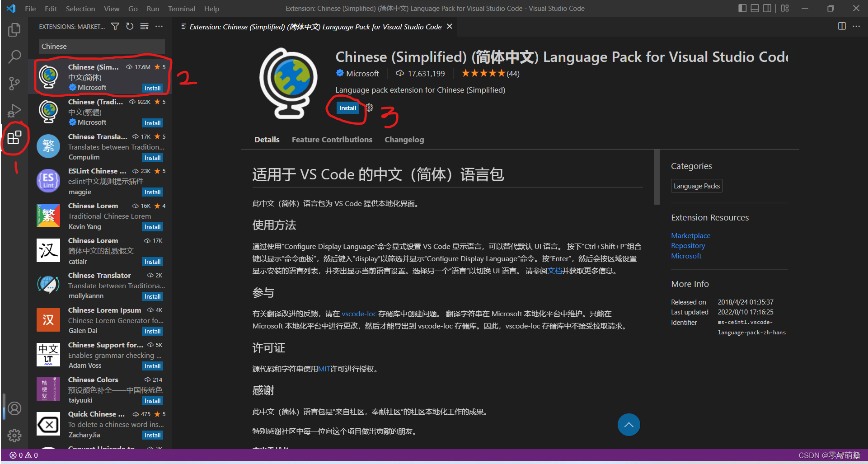Open the Explorer view in activity bar
This screenshot has height=464, width=868.
14,30
